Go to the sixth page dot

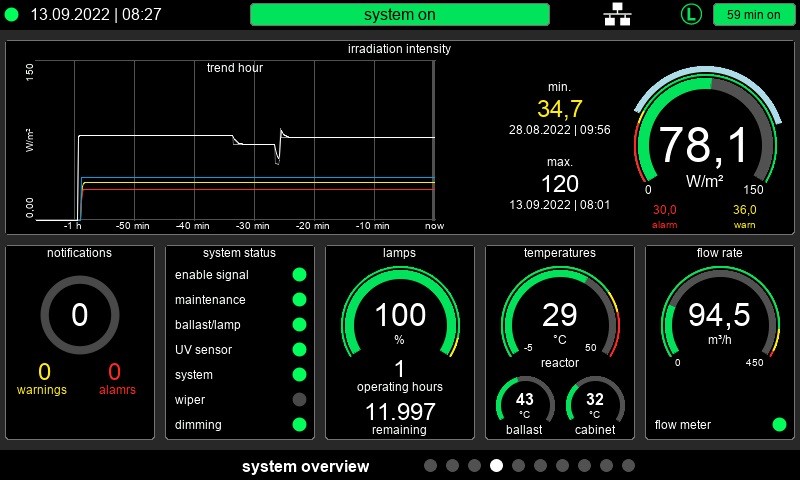(x=540, y=465)
